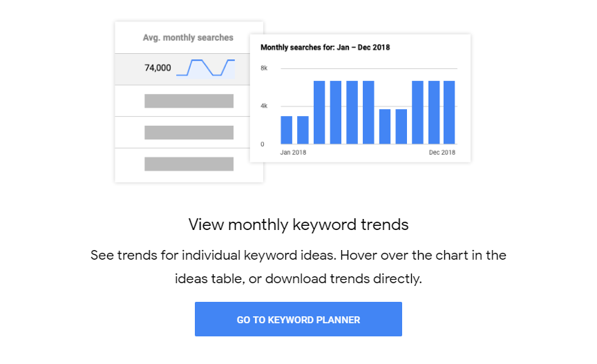The height and width of the screenshot is (364, 597).
Task: Click the last blue bar for Dec 2018
Action: (449, 113)
